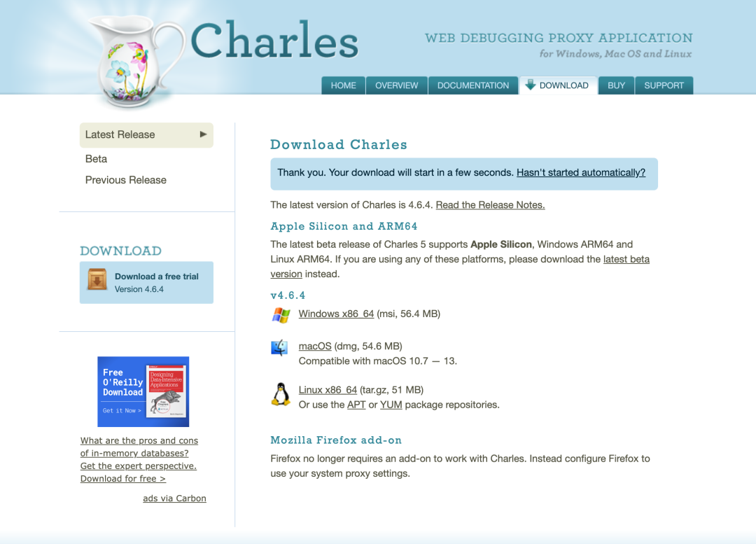Download Linux x86_64 tarball
This screenshot has height=544, width=756.
[328, 390]
